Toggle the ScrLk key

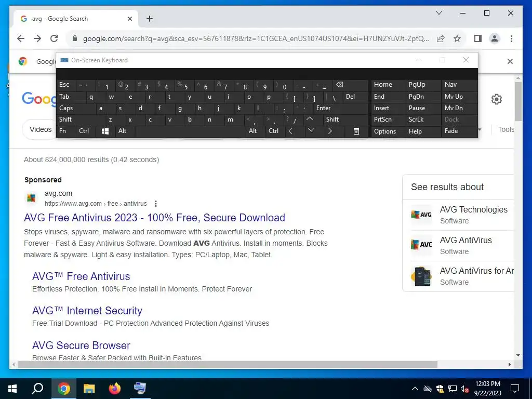[x=423, y=119]
